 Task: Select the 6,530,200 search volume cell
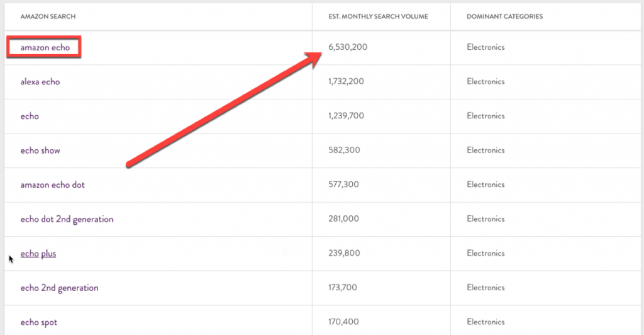click(x=348, y=47)
